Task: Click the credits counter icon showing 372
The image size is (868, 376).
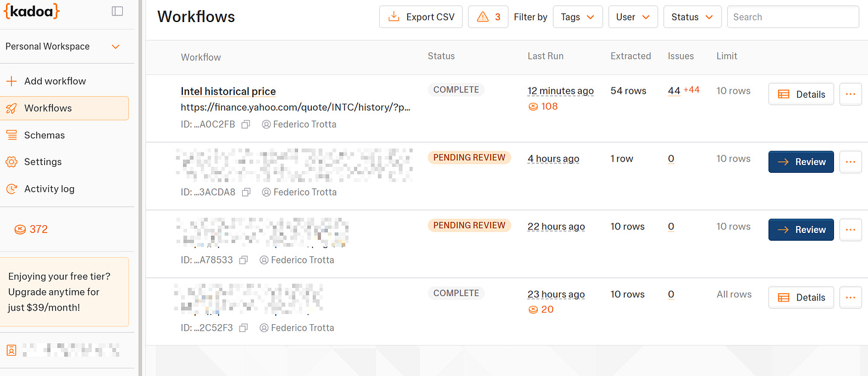Action: pos(20,229)
